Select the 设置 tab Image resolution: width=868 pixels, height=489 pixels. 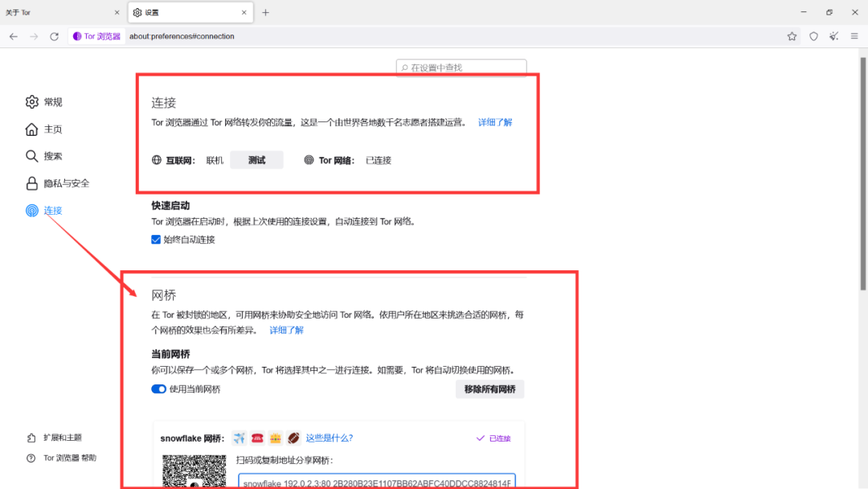190,12
